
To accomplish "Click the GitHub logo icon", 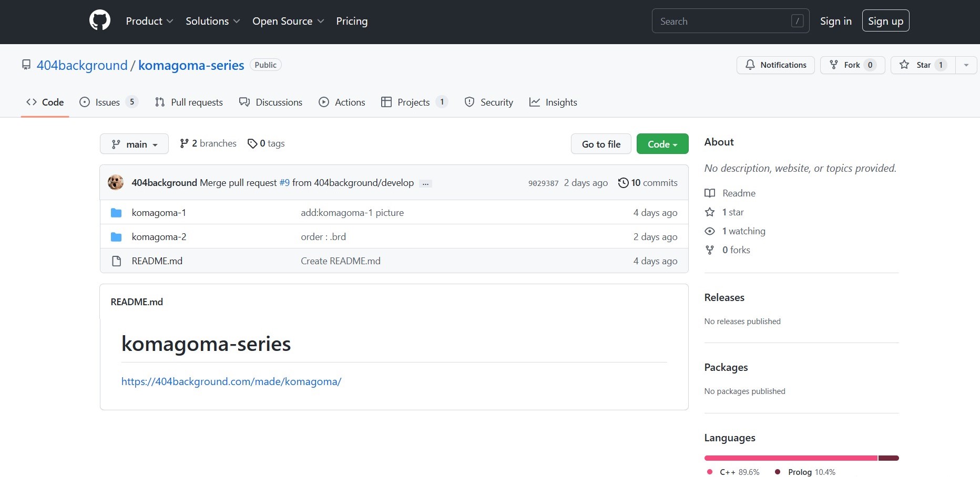I will pos(100,21).
